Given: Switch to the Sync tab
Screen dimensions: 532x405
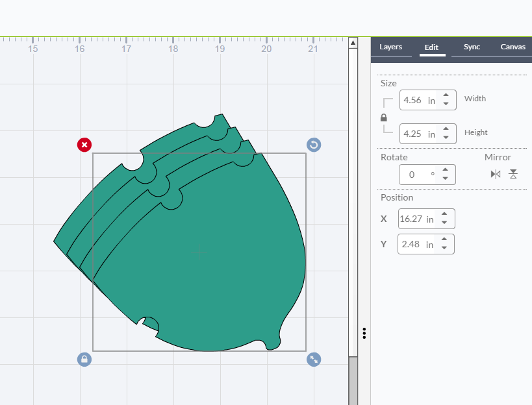Looking at the screenshot, I should click(x=472, y=47).
